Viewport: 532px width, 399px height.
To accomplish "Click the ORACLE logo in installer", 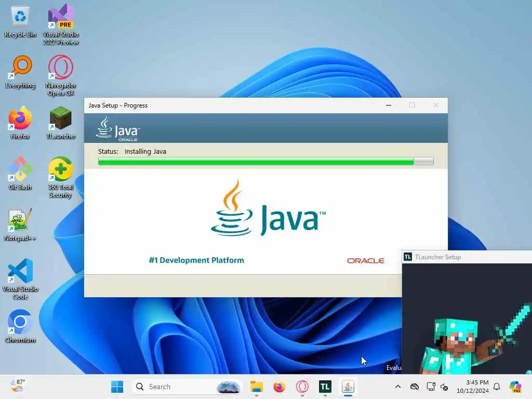I will point(365,261).
